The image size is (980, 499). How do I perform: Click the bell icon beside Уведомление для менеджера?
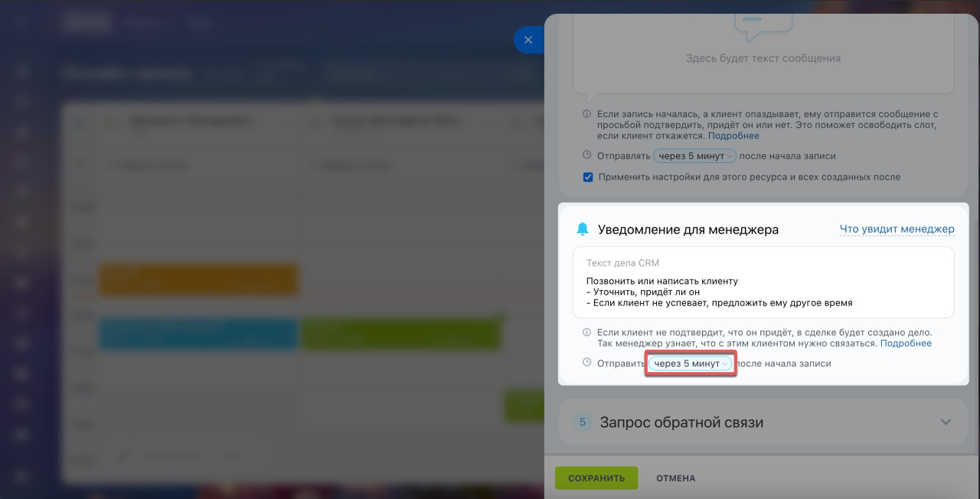583,229
